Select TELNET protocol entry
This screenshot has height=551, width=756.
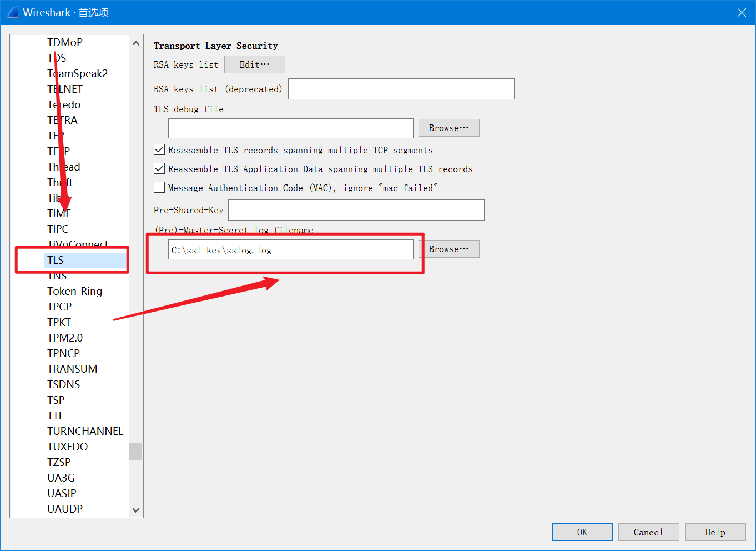point(65,89)
